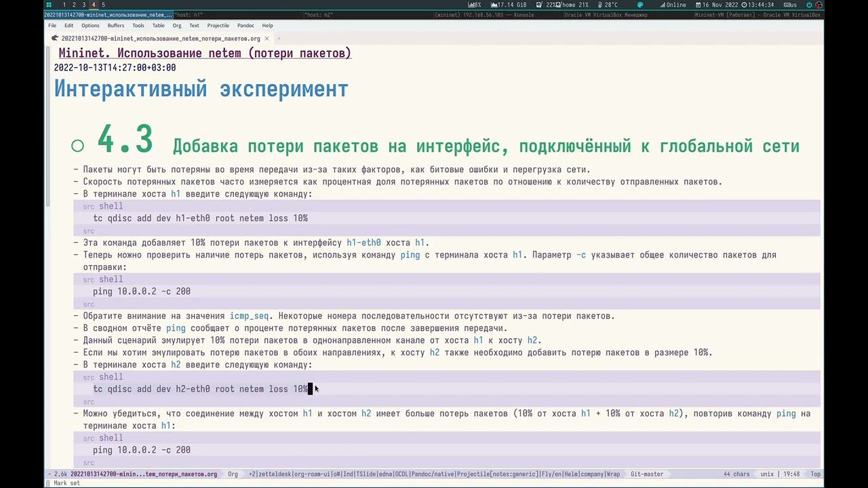Click the command 'tc qdisc add dev h2-eth0'

[200, 389]
